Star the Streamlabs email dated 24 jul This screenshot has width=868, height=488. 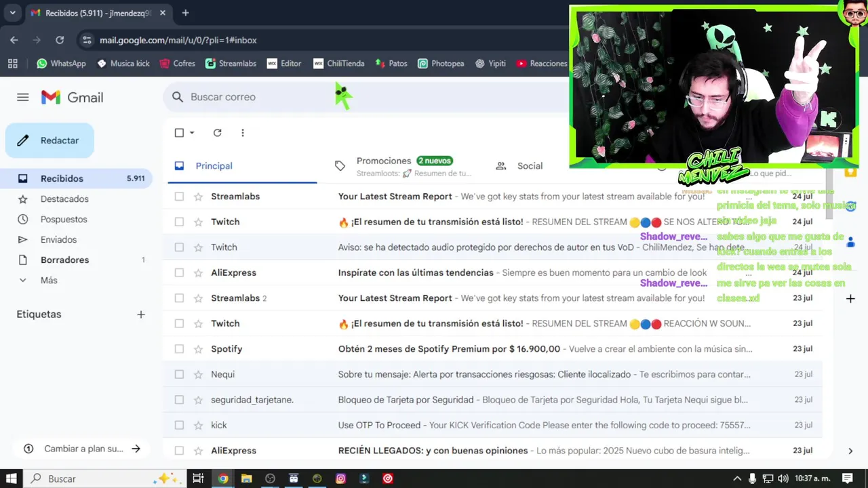click(x=198, y=197)
